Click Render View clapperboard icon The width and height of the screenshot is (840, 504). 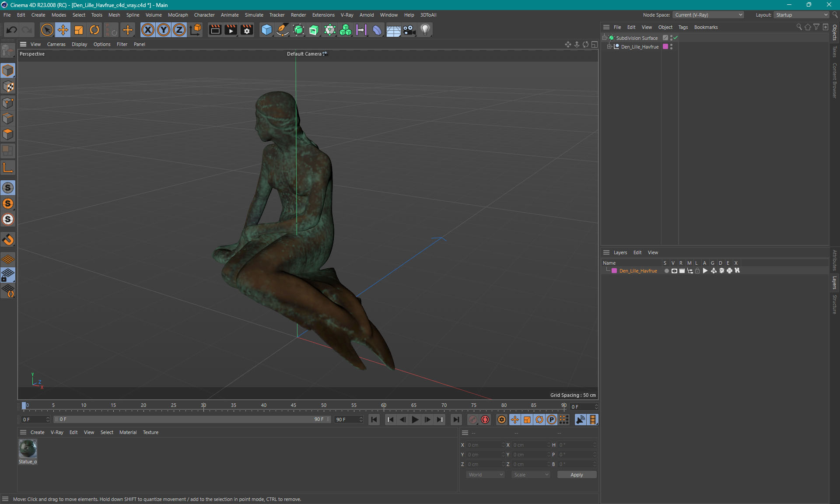click(215, 30)
